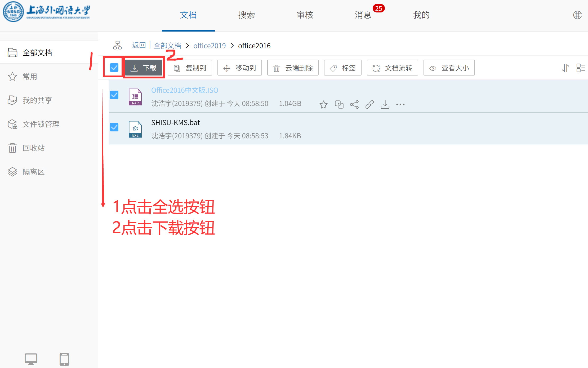Toggle the select-all checkbox
The image size is (588, 368).
tap(114, 68)
